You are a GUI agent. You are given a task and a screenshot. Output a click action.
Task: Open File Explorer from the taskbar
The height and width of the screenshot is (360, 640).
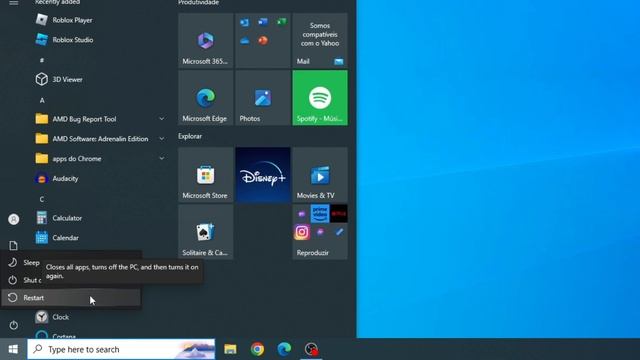(x=230, y=349)
